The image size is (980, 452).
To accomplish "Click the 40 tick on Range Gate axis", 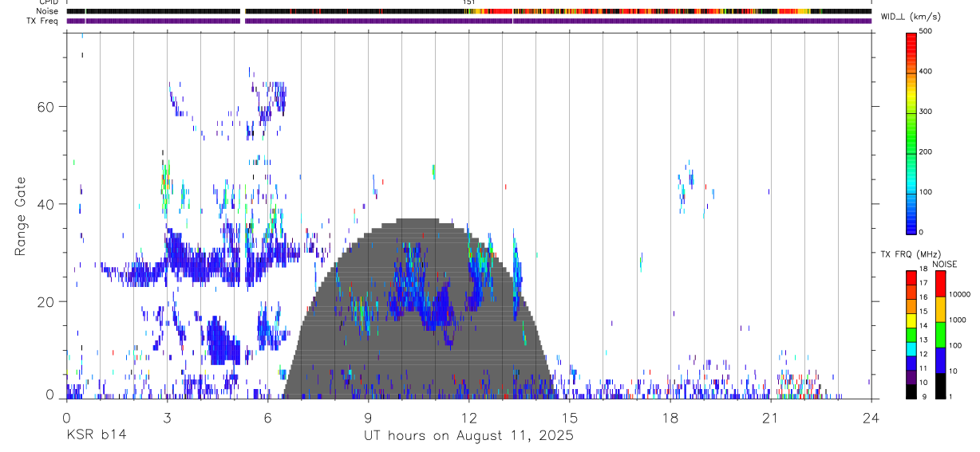I will click(x=45, y=204).
